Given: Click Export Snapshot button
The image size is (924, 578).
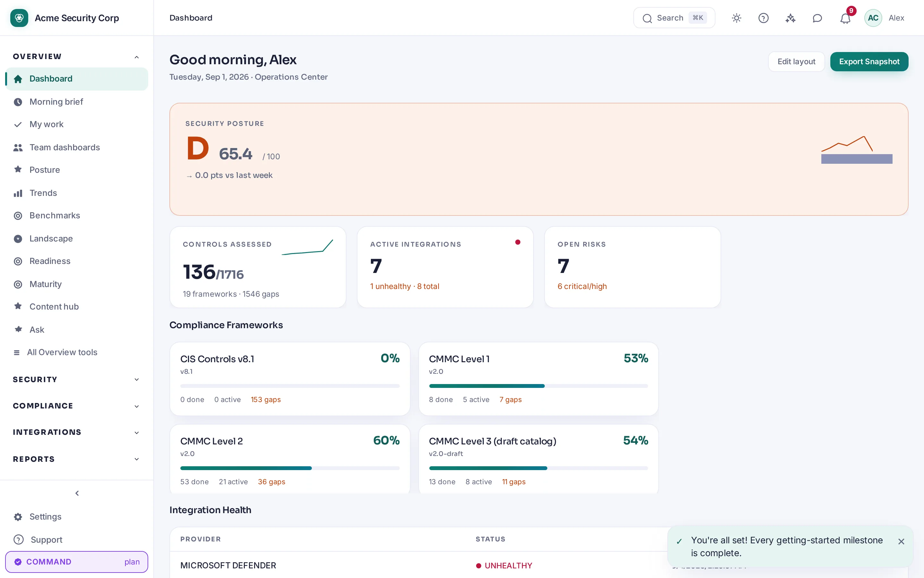Looking at the screenshot, I should [x=869, y=62].
